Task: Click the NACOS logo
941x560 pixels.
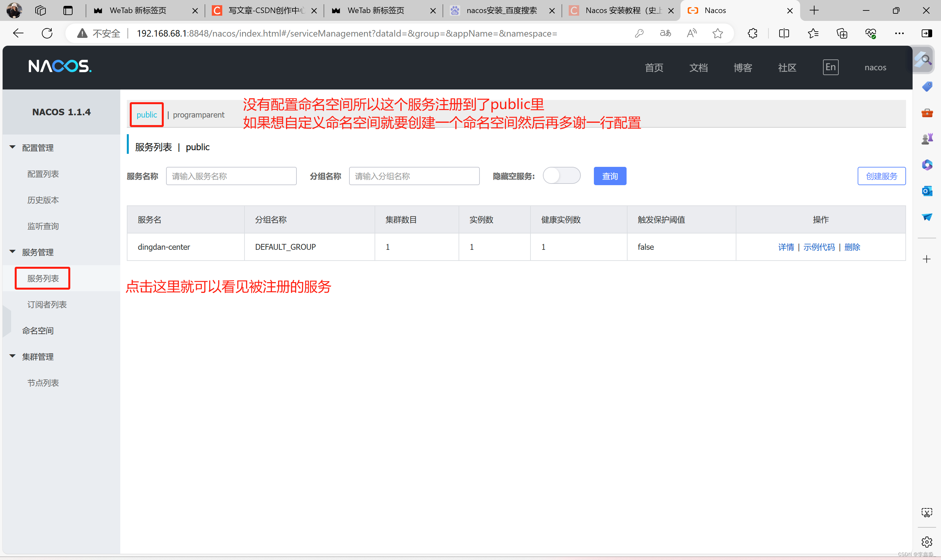Action: 60,66
